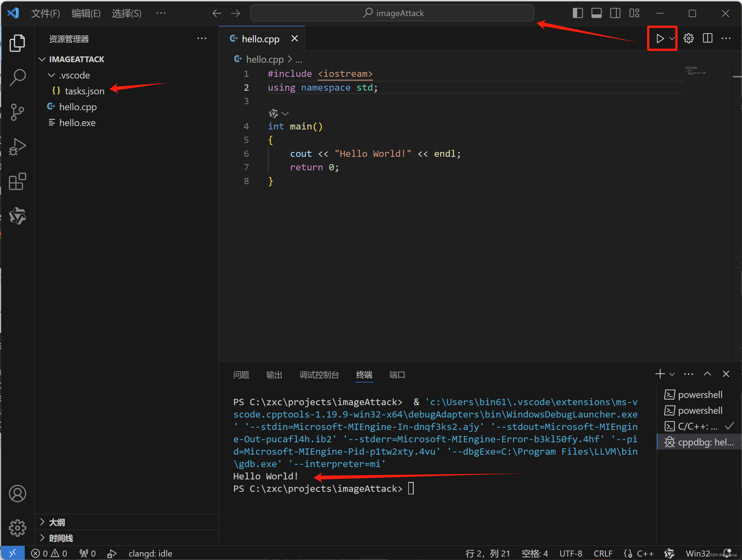Image resolution: width=742 pixels, height=560 pixels.
Task: Open the Manage gear in activity bar
Action: point(17,528)
